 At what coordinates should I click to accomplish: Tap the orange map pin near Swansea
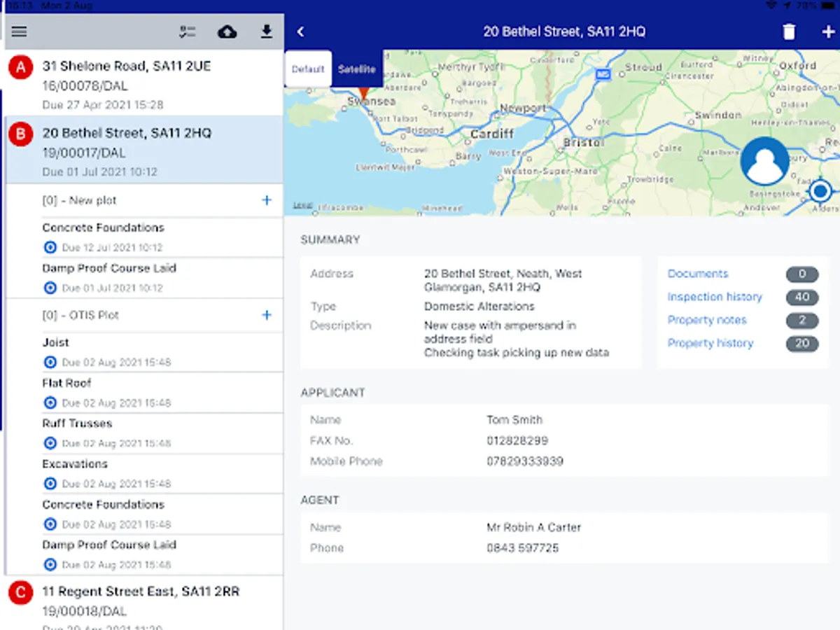tap(363, 93)
